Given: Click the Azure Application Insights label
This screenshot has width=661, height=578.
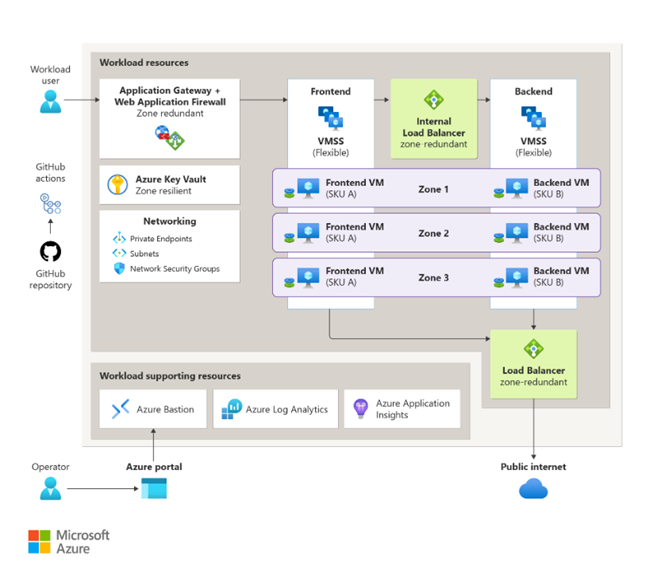Looking at the screenshot, I should (413, 409).
